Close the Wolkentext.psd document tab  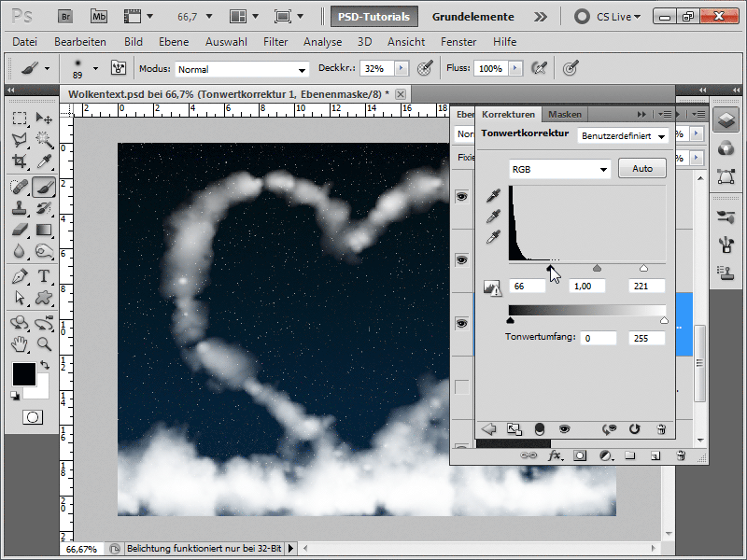point(401,94)
